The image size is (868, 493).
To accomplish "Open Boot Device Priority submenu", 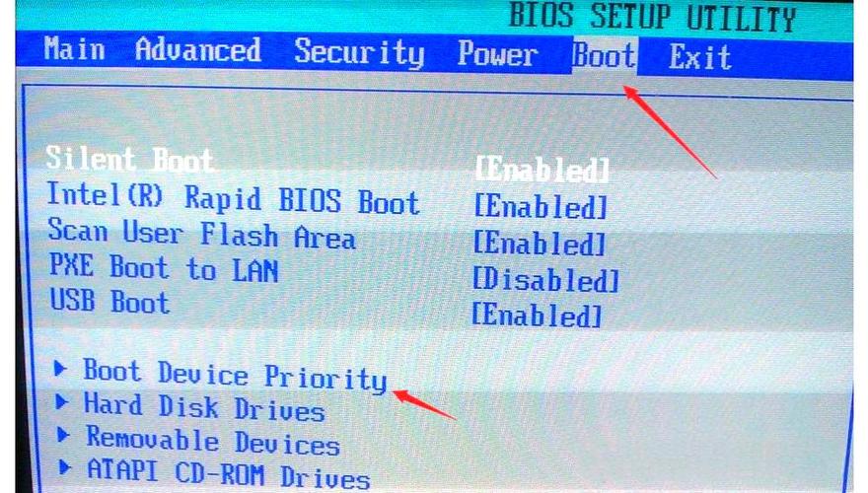I will tap(235, 375).
